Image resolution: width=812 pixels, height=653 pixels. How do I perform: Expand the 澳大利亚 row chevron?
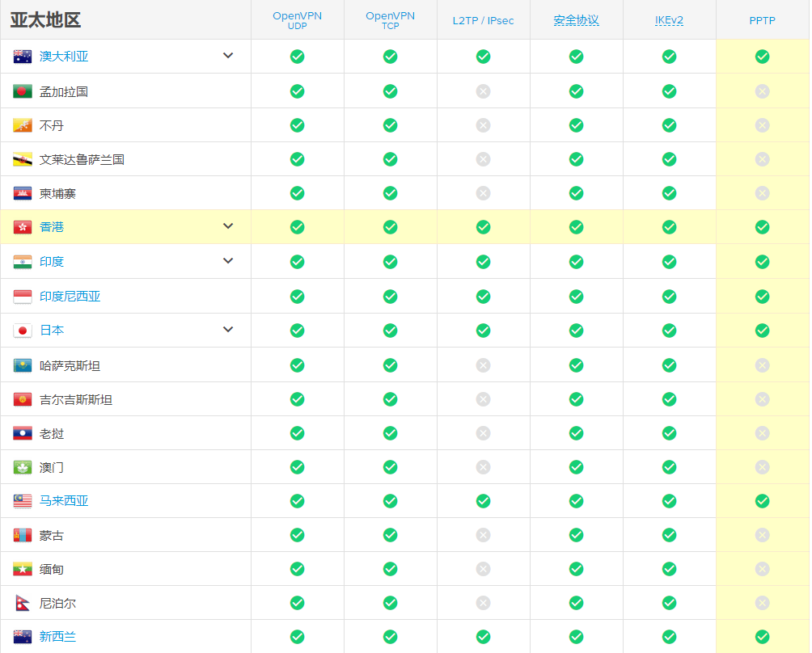(x=228, y=56)
